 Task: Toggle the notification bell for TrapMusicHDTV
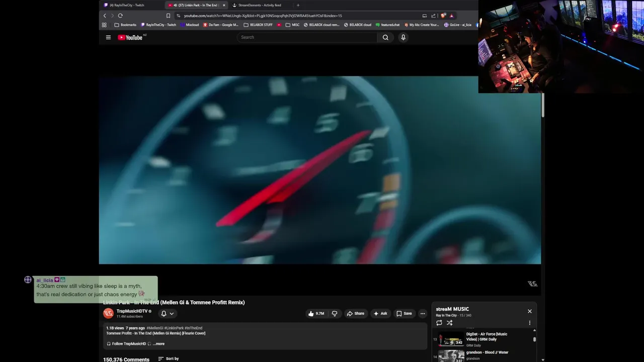[164, 313]
